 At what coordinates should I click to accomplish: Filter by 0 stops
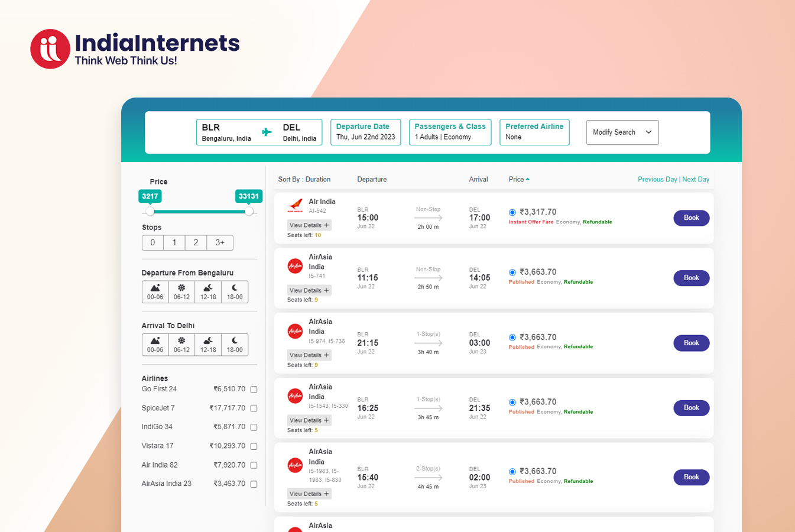152,242
